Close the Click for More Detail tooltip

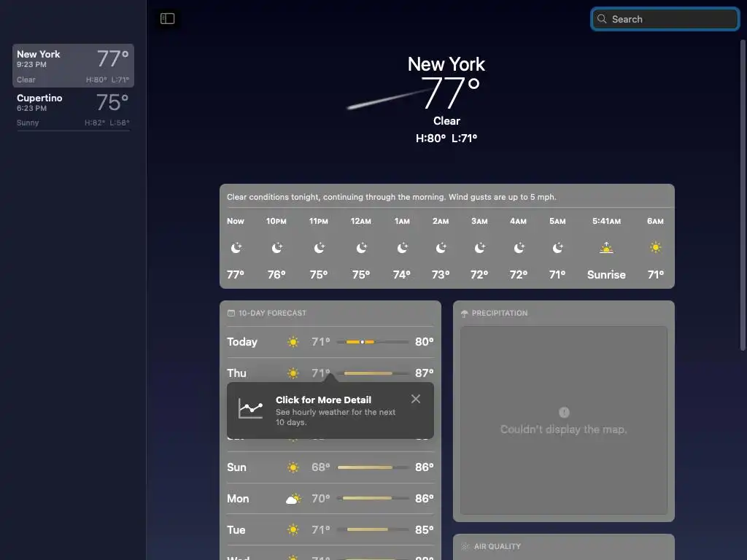pyautogui.click(x=415, y=399)
